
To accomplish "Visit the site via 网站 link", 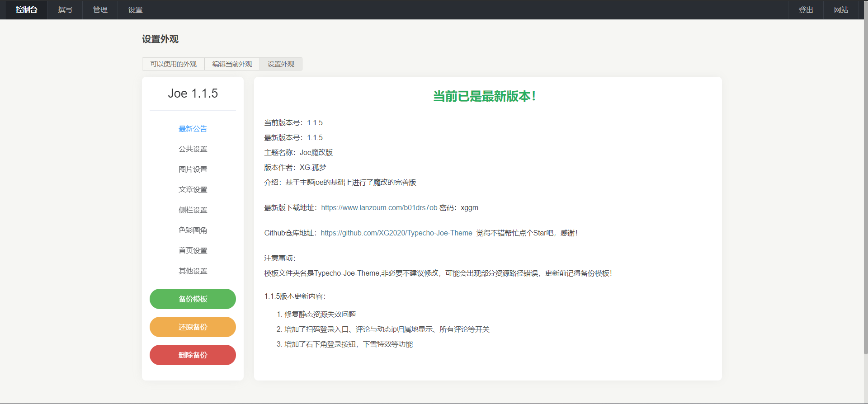I will 841,9.
